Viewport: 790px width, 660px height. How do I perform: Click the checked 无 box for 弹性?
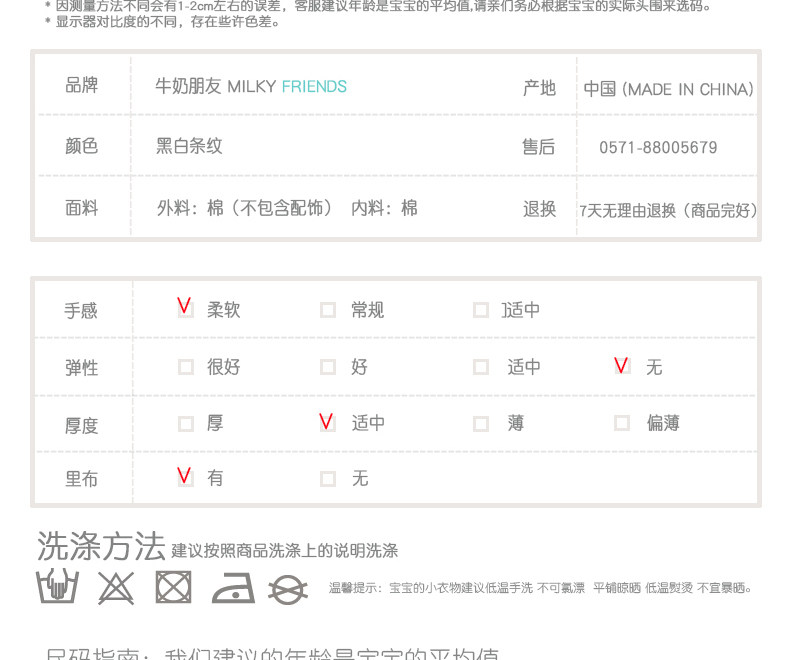tap(622, 365)
